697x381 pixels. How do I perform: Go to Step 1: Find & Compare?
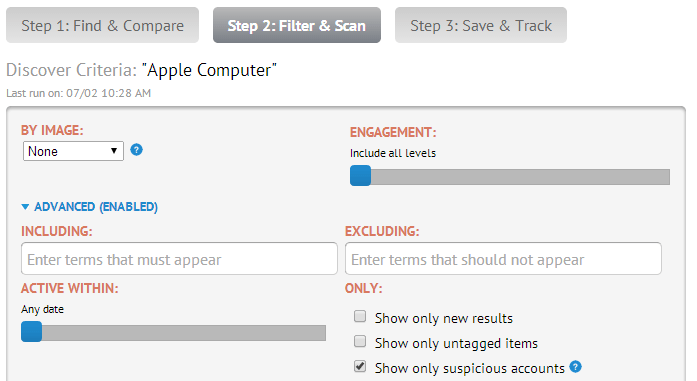[x=102, y=25]
